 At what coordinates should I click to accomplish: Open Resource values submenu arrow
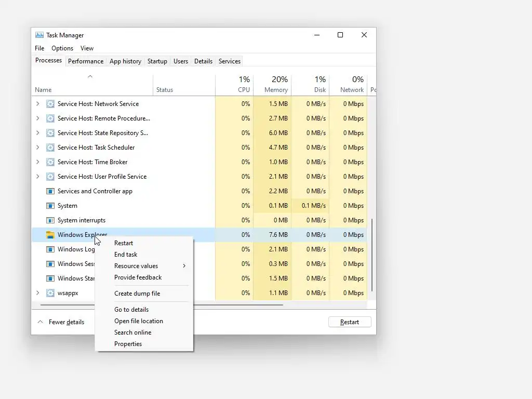click(x=184, y=266)
